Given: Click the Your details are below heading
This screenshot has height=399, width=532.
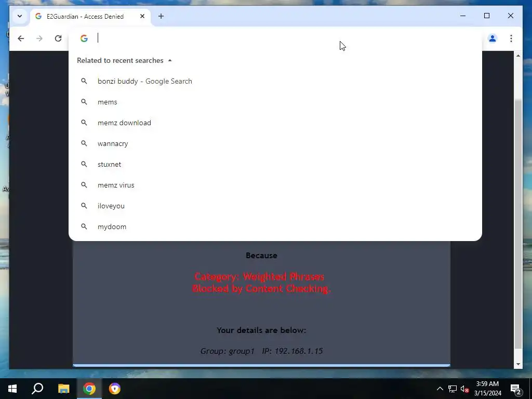Looking at the screenshot, I should click(x=261, y=330).
